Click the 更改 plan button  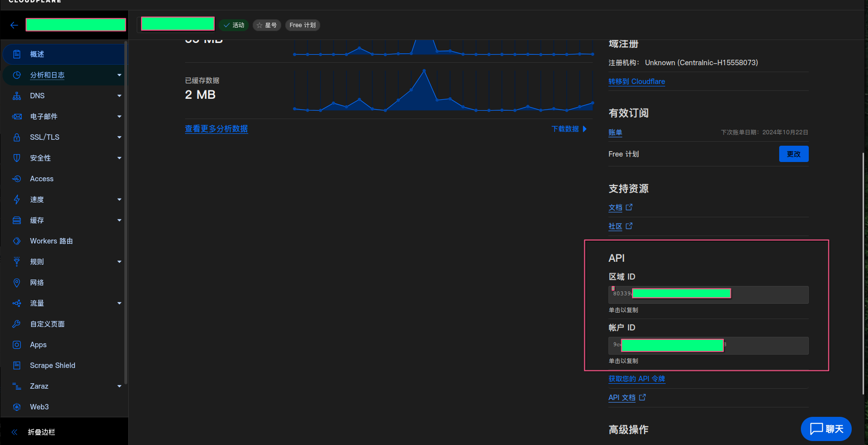793,154
